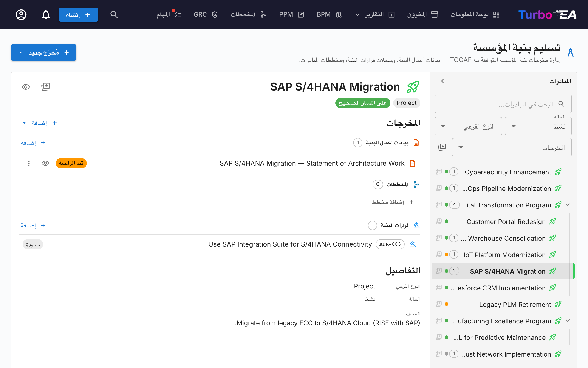The width and height of the screenshot is (588, 368).
Task: Favorite the Manufacturing Excellence Program initiative
Action: [x=438, y=321]
